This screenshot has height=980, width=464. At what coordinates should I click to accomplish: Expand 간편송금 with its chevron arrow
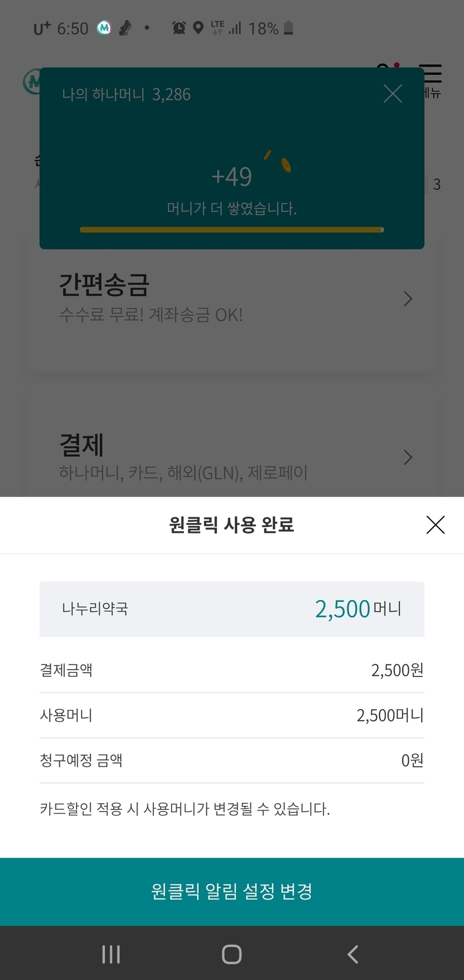coord(408,299)
